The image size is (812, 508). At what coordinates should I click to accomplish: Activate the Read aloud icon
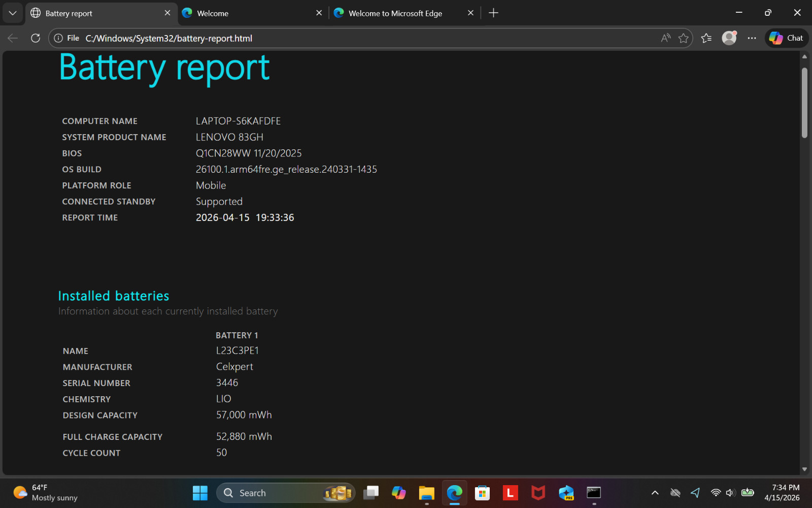coord(666,38)
